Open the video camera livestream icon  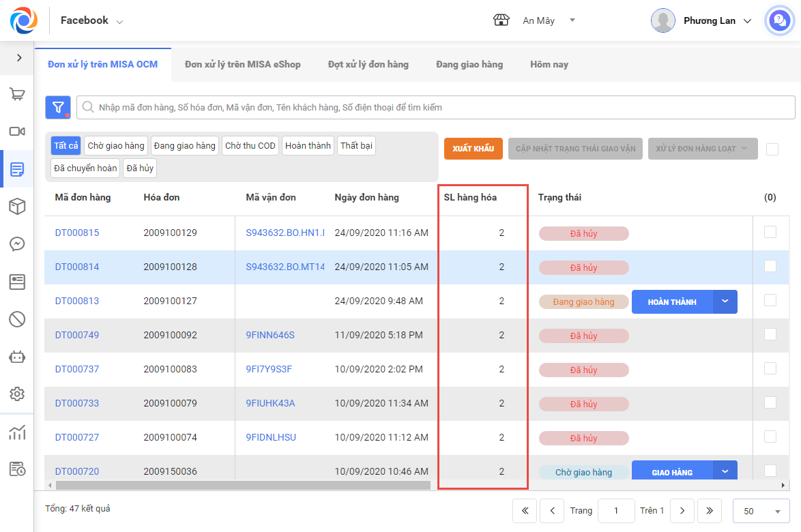click(x=17, y=132)
